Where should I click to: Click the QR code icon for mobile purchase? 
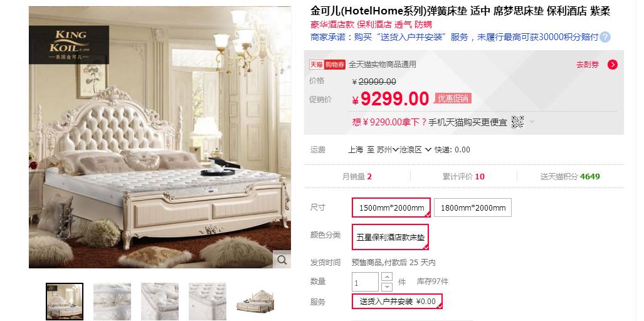click(517, 122)
